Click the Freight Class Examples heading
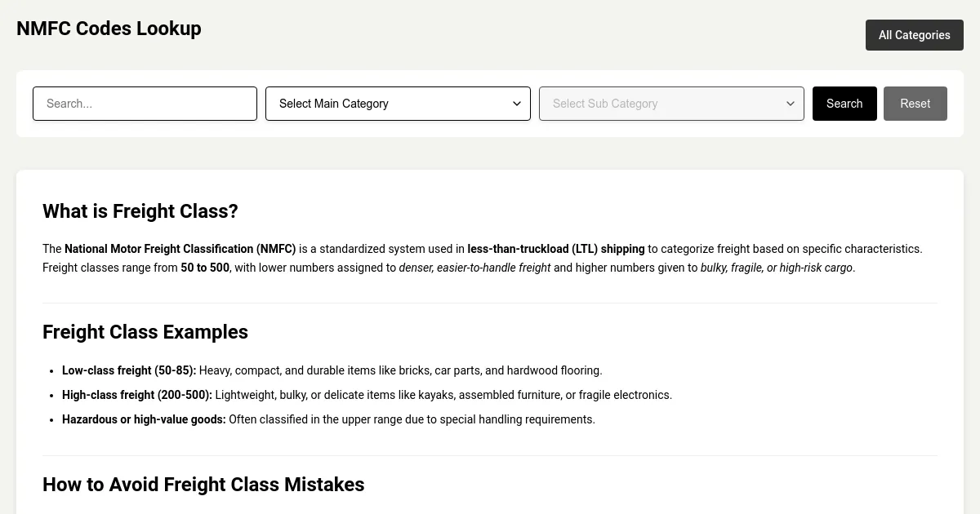This screenshot has width=980, height=514. point(145,332)
